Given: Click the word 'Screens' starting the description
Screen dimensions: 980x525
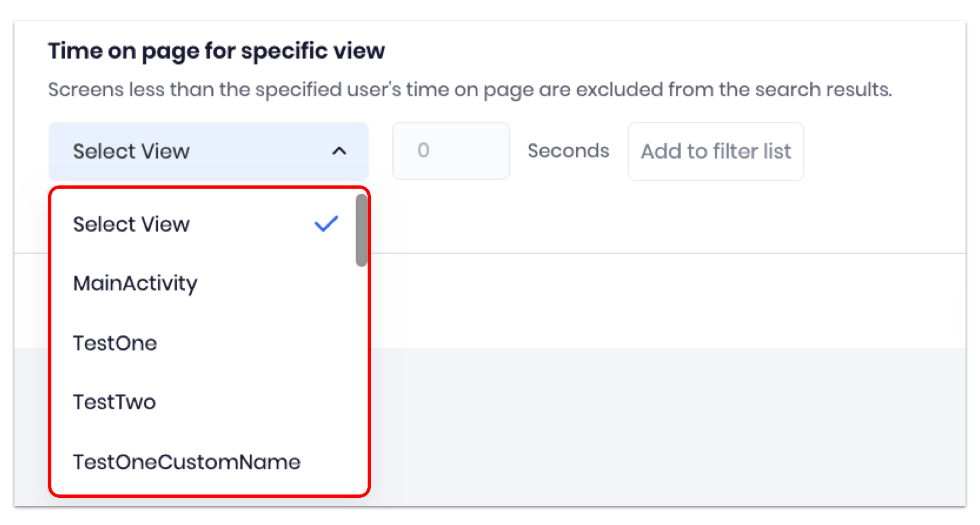Looking at the screenshot, I should click(85, 89).
